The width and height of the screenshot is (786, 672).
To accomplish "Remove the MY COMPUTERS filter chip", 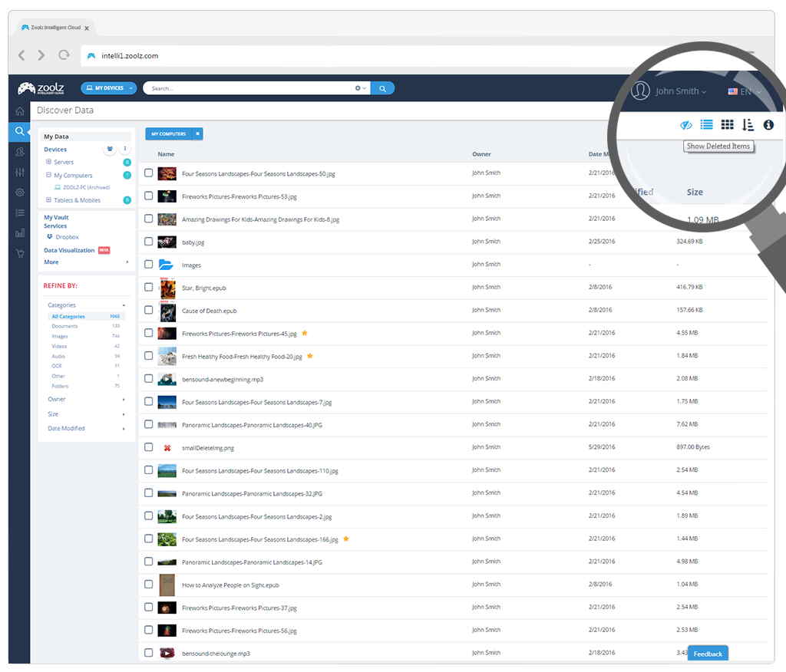I will (x=197, y=133).
